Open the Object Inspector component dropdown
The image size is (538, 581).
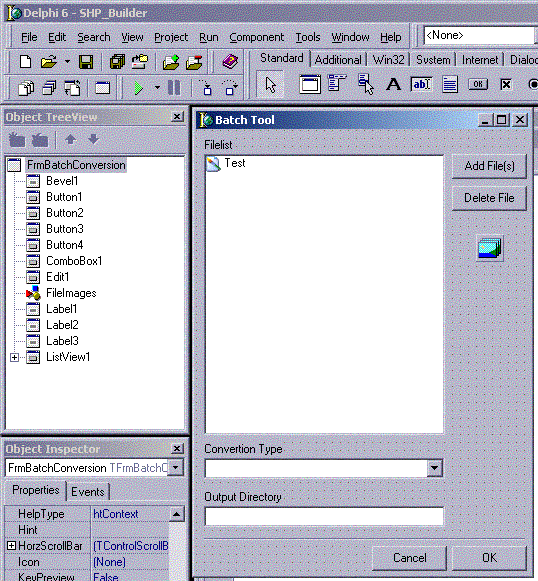[176, 468]
